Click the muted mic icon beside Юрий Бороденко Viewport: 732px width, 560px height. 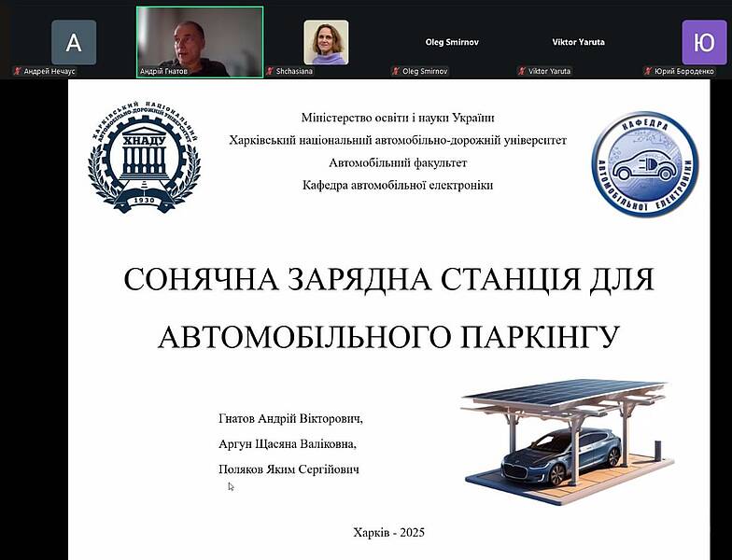click(648, 71)
